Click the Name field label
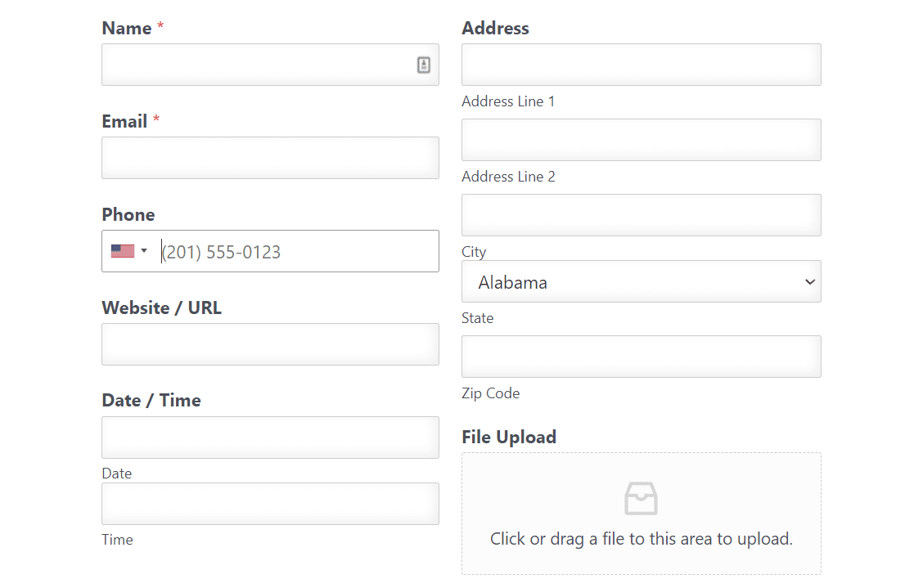The image size is (923, 588). (x=127, y=29)
